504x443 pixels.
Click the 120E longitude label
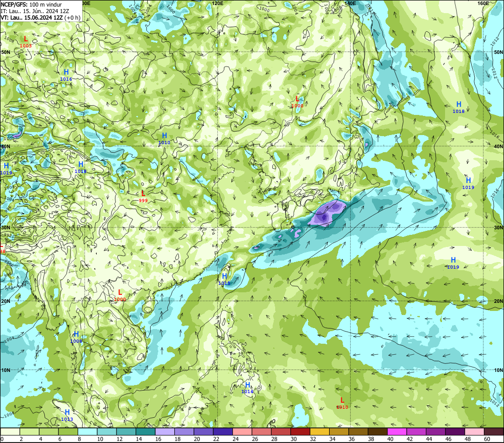click(218, 3)
